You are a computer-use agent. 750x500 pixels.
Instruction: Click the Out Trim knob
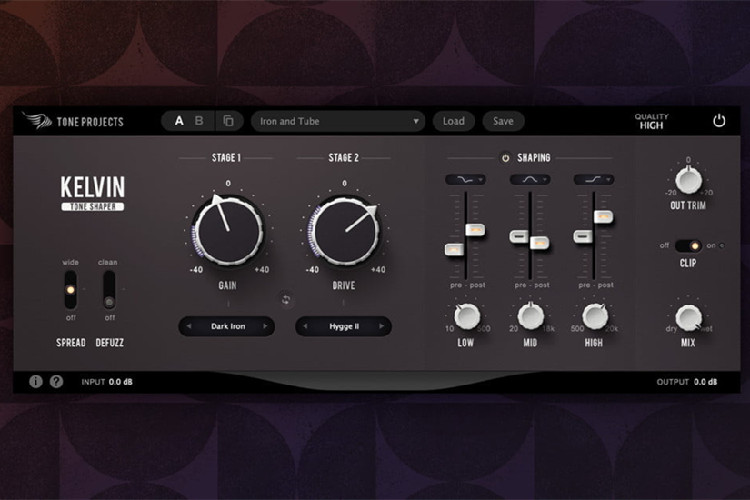click(688, 180)
